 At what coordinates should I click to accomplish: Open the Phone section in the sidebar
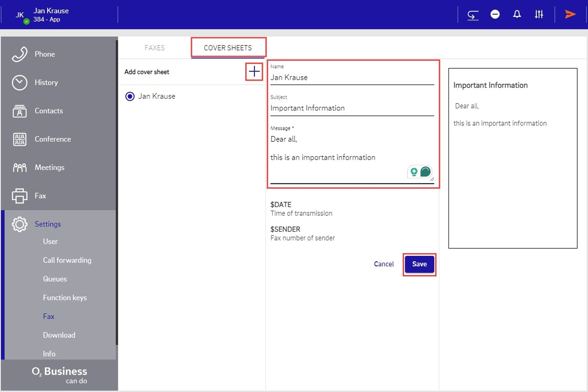44,54
